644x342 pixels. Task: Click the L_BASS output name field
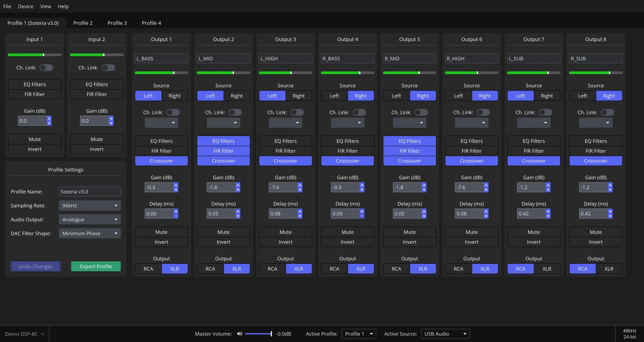(161, 58)
